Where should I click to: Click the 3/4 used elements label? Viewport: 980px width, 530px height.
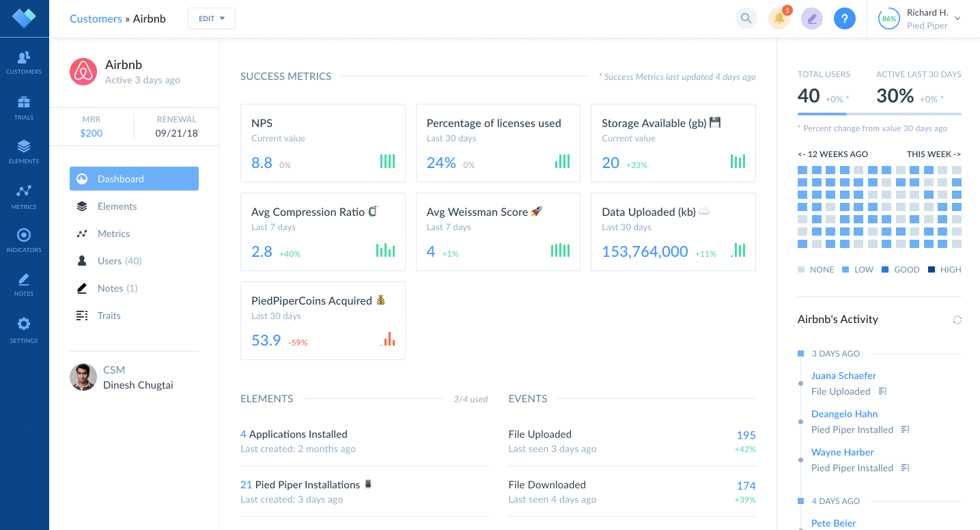[x=471, y=399]
